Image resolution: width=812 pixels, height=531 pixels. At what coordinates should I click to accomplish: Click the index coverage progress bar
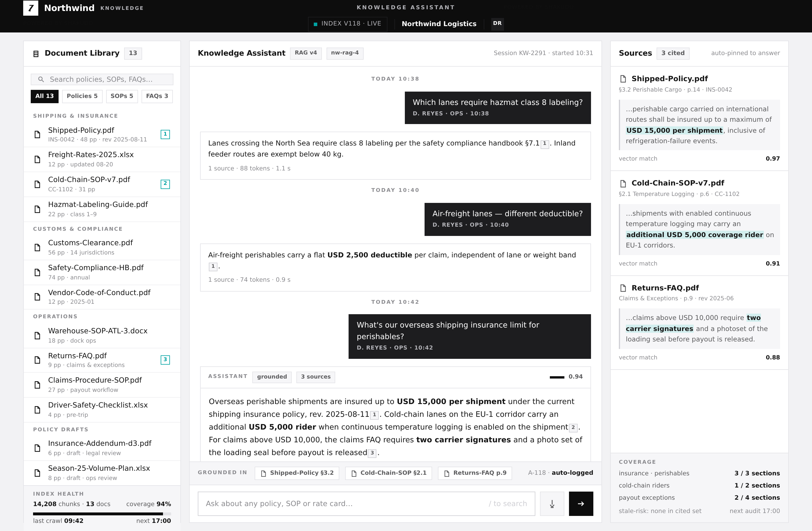click(102, 513)
